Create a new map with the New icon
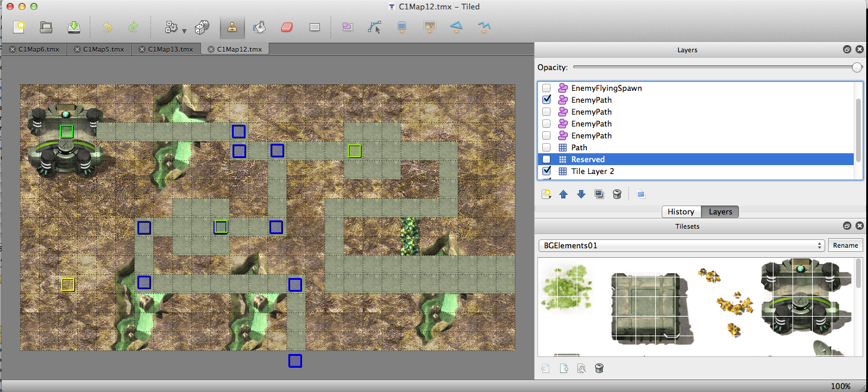The image size is (868, 392). pos(20,27)
